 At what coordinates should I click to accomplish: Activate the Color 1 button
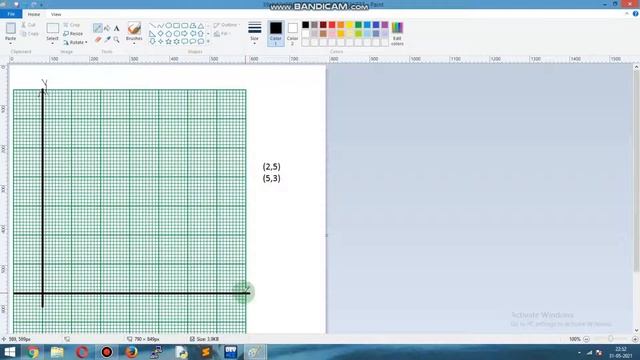[276, 33]
